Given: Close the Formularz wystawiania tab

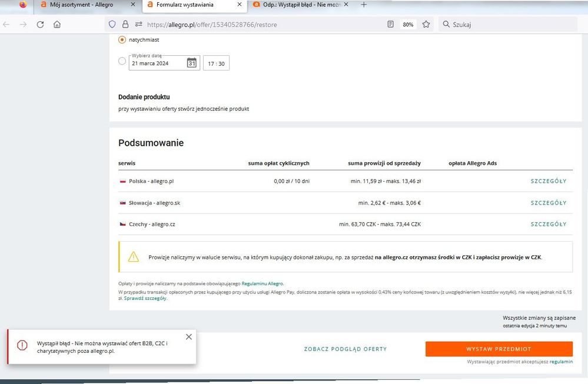Looking at the screenshot, I should 240,5.
